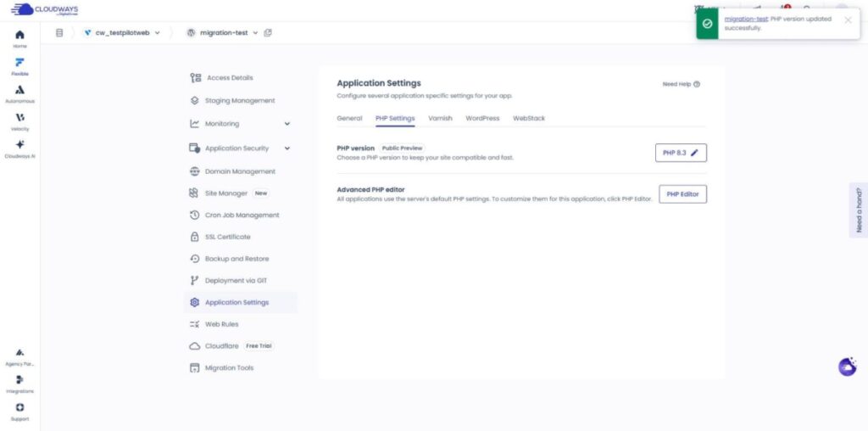This screenshot has height=431, width=868.
Task: Click the Application Settings gear icon
Action: coord(194,303)
